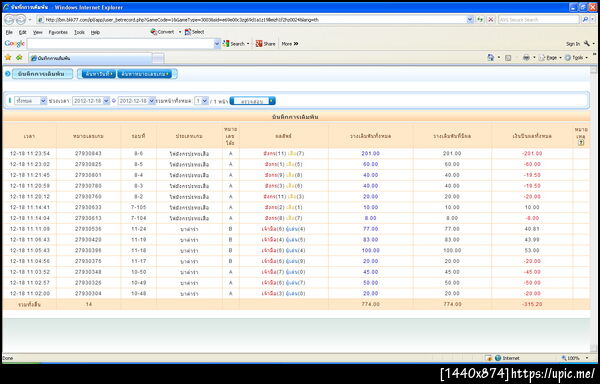Open the File menu

(9, 33)
